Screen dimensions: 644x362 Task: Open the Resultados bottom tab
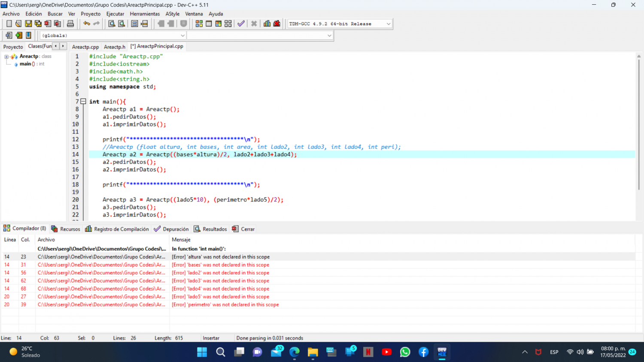pos(210,229)
